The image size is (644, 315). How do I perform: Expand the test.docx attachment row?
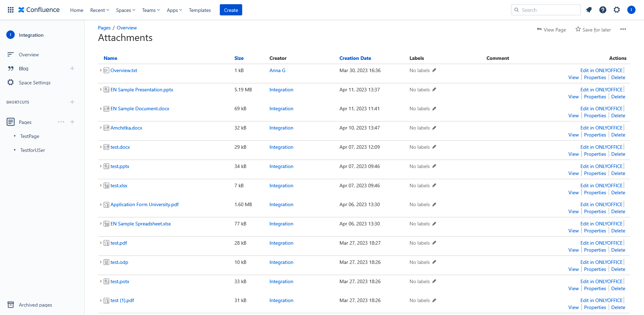pos(101,147)
